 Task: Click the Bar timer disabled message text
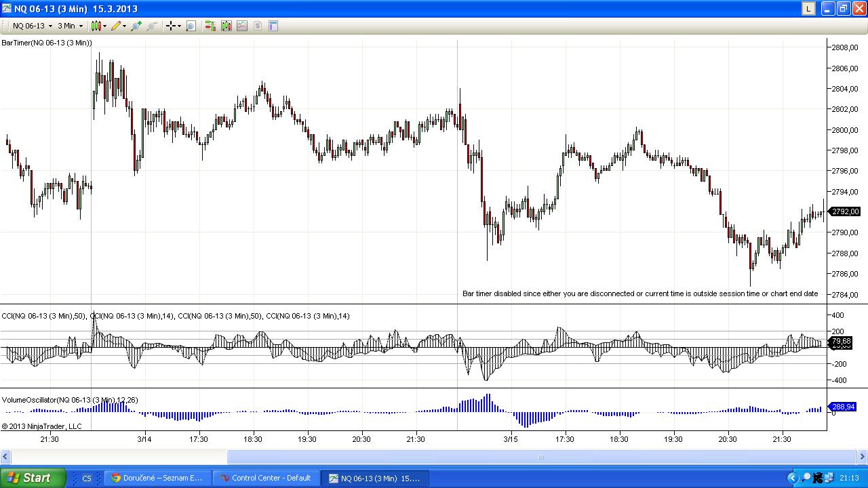[x=640, y=293]
